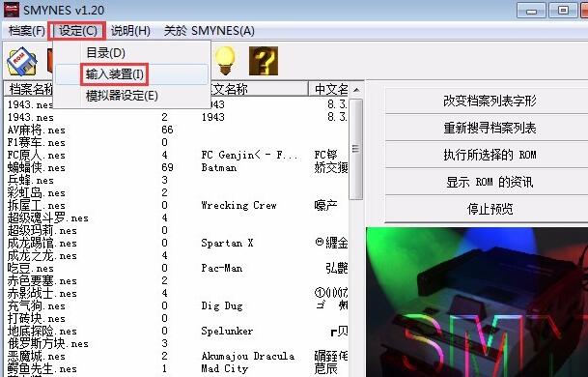
Task: Select 赤影战士.nes in the file list
Action: (x=42, y=294)
